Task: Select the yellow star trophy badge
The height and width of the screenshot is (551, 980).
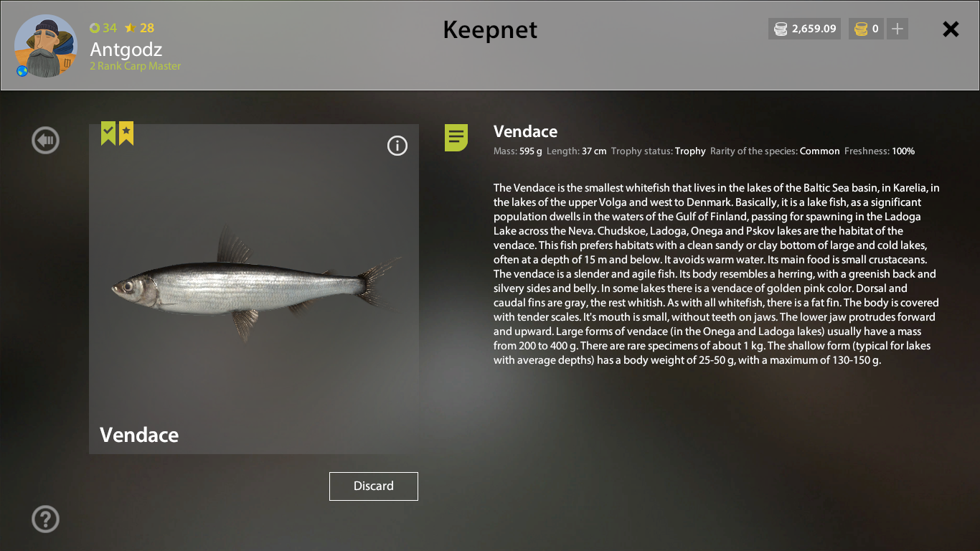Action: (x=126, y=133)
